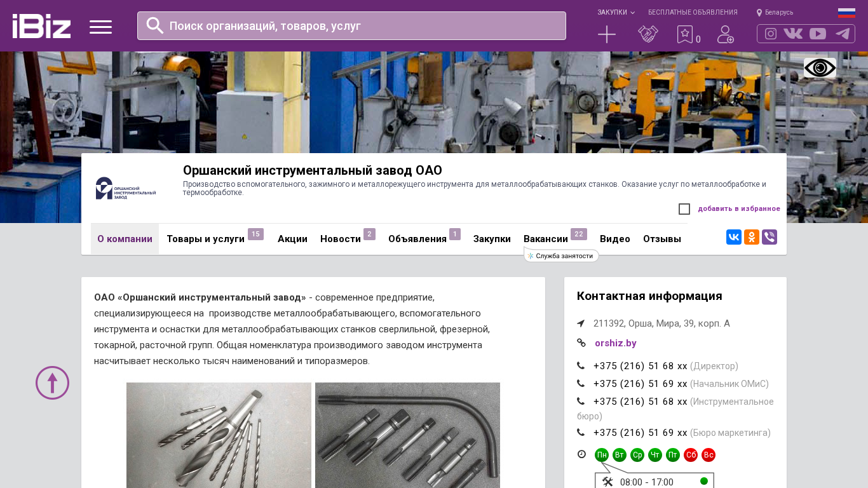Image resolution: width=868 pixels, height=488 pixels.
Task: Click the location pin icon near Беларусь
Action: point(759,13)
